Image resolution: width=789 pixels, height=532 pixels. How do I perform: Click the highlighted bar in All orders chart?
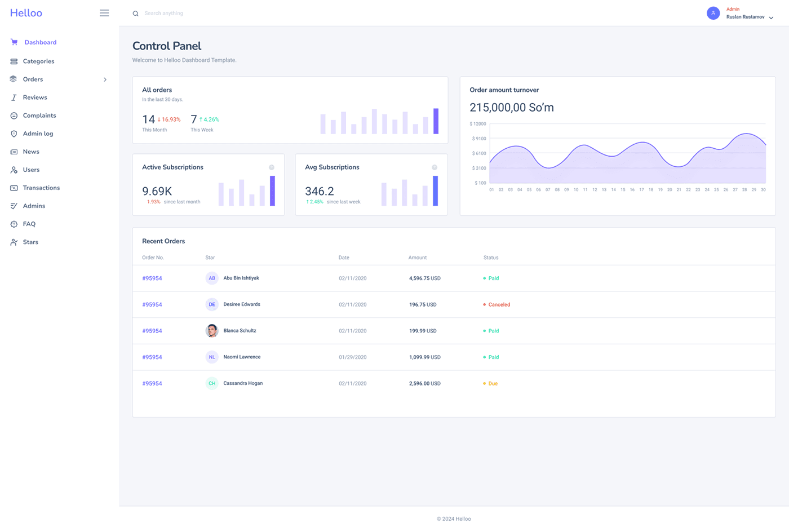436,121
